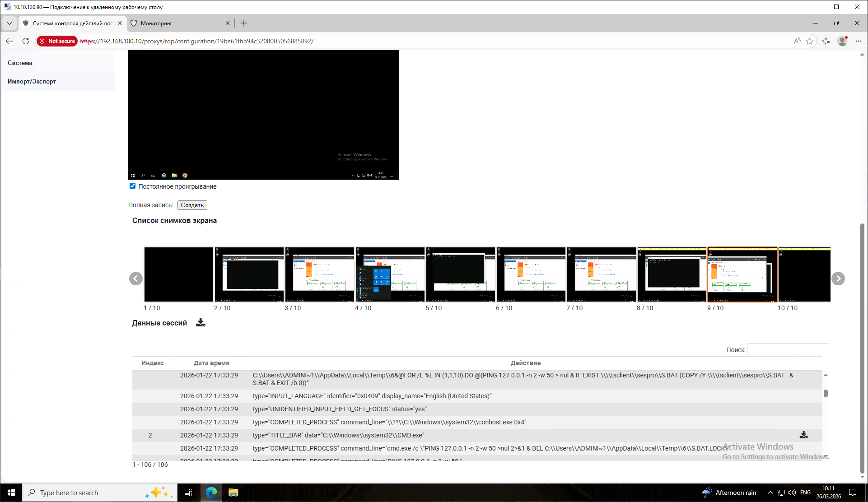Open screenshot thumbnail 8 / 10
868x502 pixels.
tap(672, 274)
